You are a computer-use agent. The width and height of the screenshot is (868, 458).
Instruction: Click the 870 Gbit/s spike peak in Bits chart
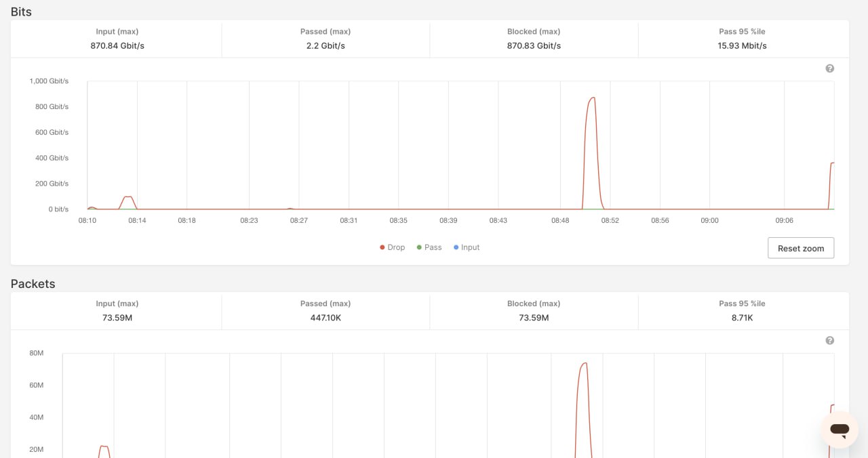(593, 98)
